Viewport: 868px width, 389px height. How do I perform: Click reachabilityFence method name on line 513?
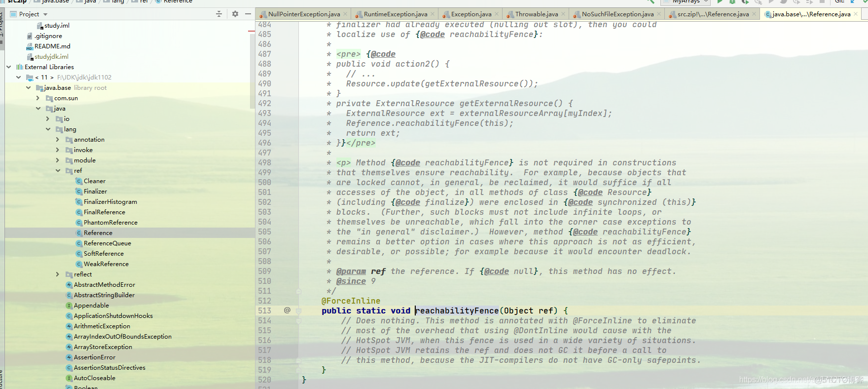pos(457,311)
